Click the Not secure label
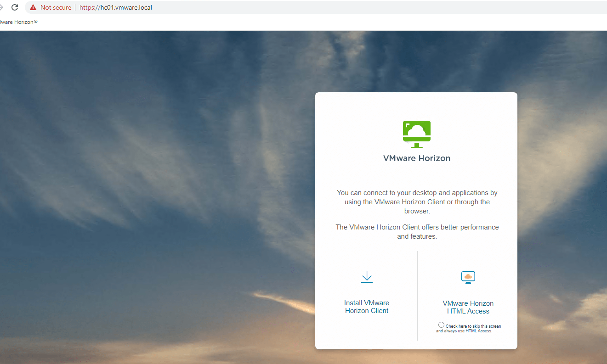The height and width of the screenshot is (364, 607). [x=55, y=7]
